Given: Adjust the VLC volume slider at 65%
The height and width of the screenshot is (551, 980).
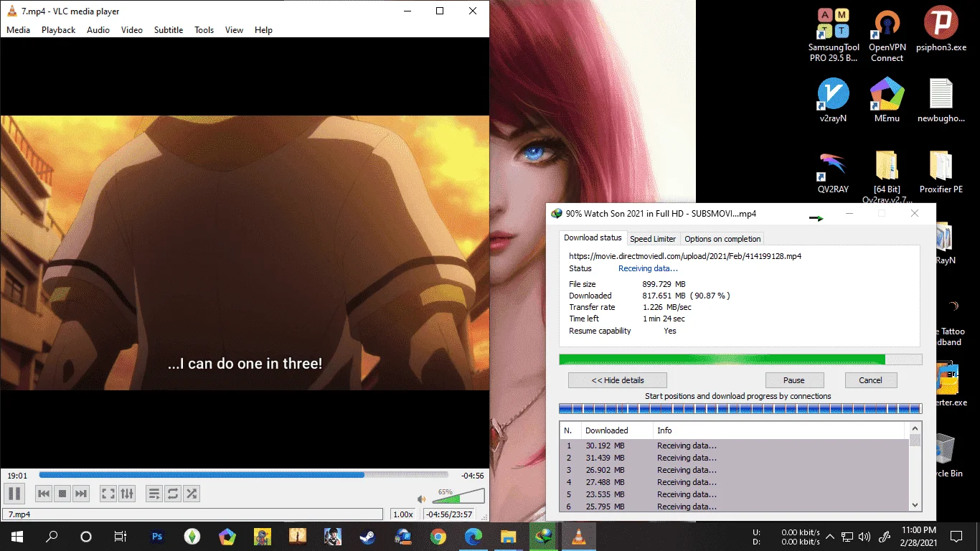Looking at the screenshot, I should [x=458, y=496].
